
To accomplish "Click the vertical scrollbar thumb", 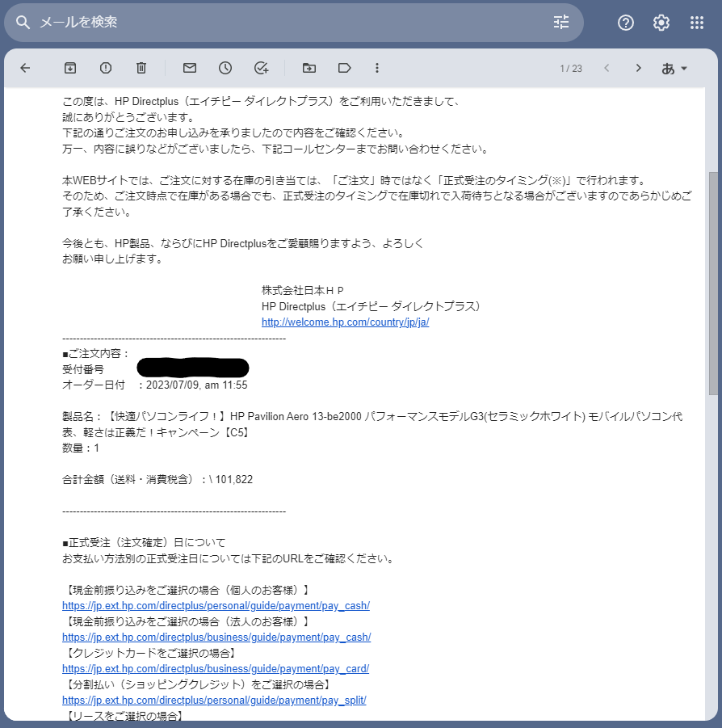I will point(713,284).
